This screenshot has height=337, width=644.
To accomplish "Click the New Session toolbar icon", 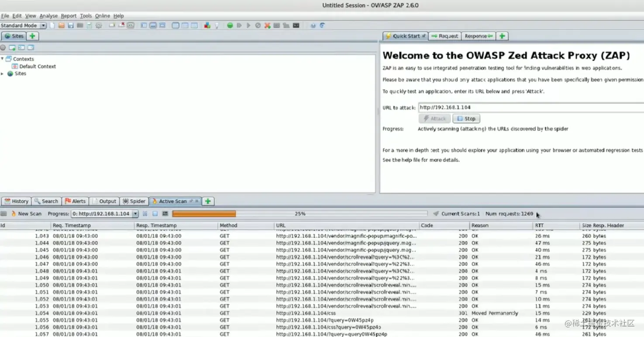I will click(x=52, y=25).
